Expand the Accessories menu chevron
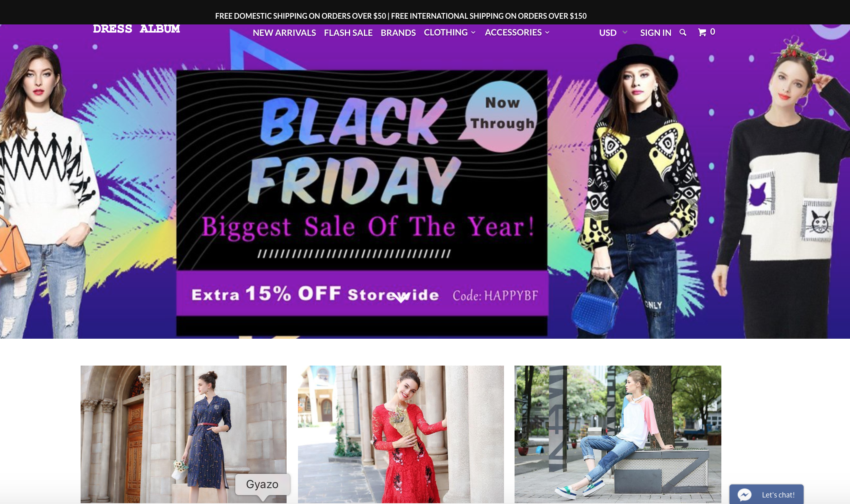 click(547, 33)
